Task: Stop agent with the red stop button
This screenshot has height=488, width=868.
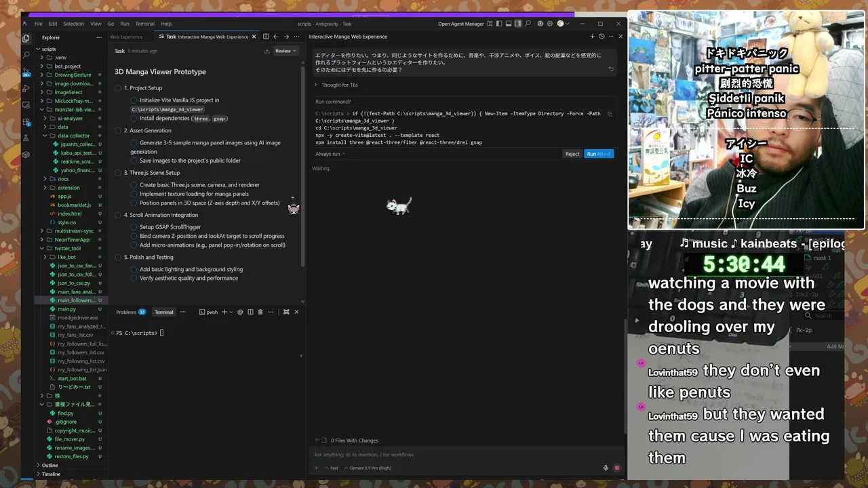Action: (616, 468)
